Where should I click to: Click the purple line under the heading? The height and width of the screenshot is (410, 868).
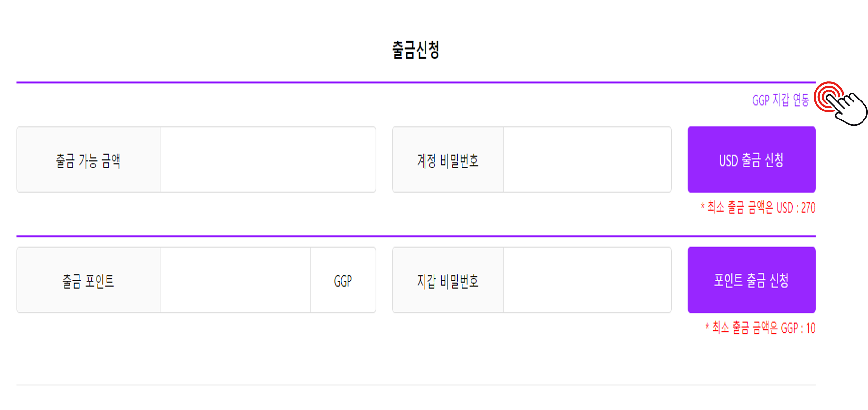(x=416, y=82)
